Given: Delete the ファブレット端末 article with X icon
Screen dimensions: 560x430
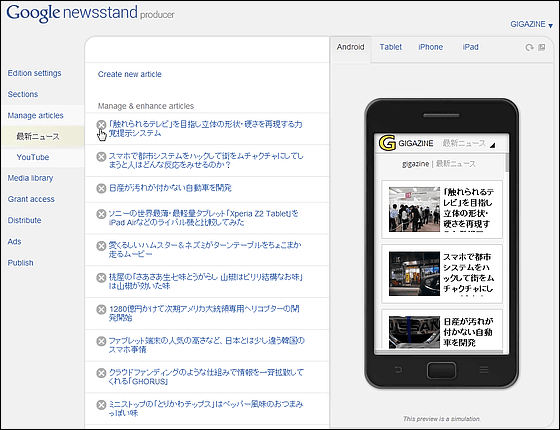Looking at the screenshot, I should [x=101, y=341].
